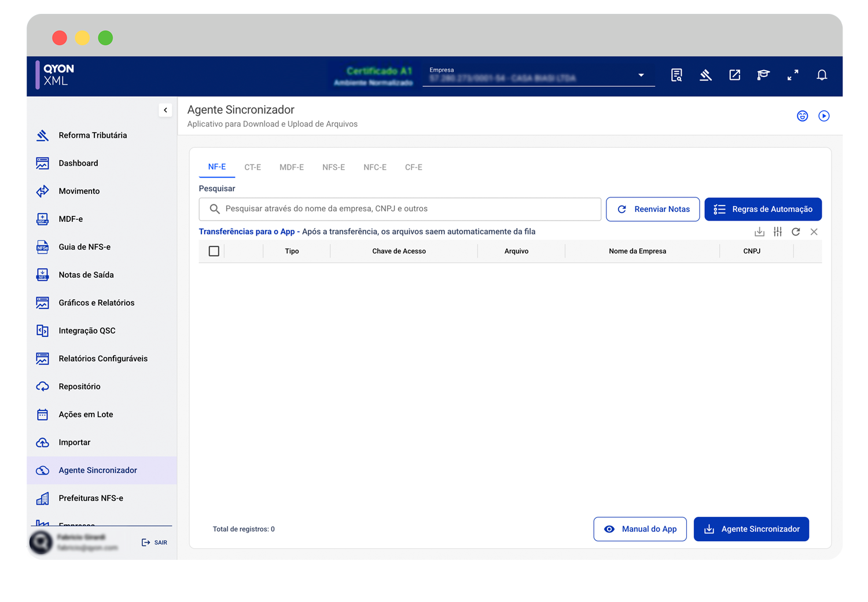Click the download icon above the table
This screenshot has width=868, height=602.
pyautogui.click(x=759, y=232)
